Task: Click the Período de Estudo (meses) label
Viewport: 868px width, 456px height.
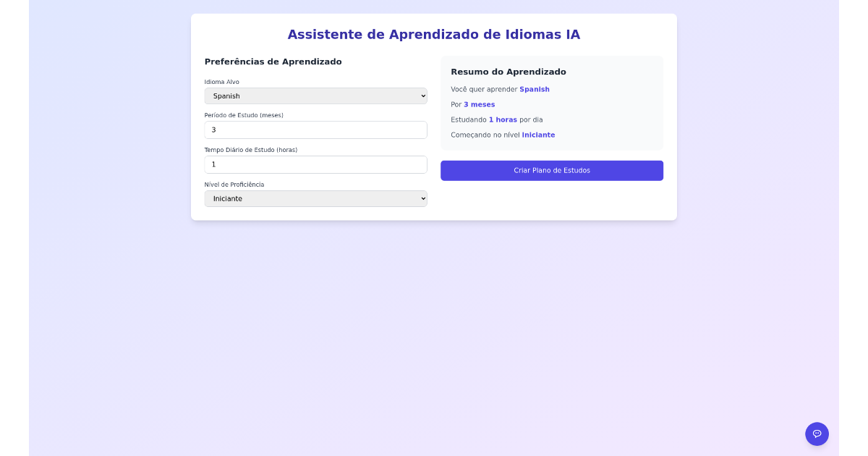Action: click(244, 115)
